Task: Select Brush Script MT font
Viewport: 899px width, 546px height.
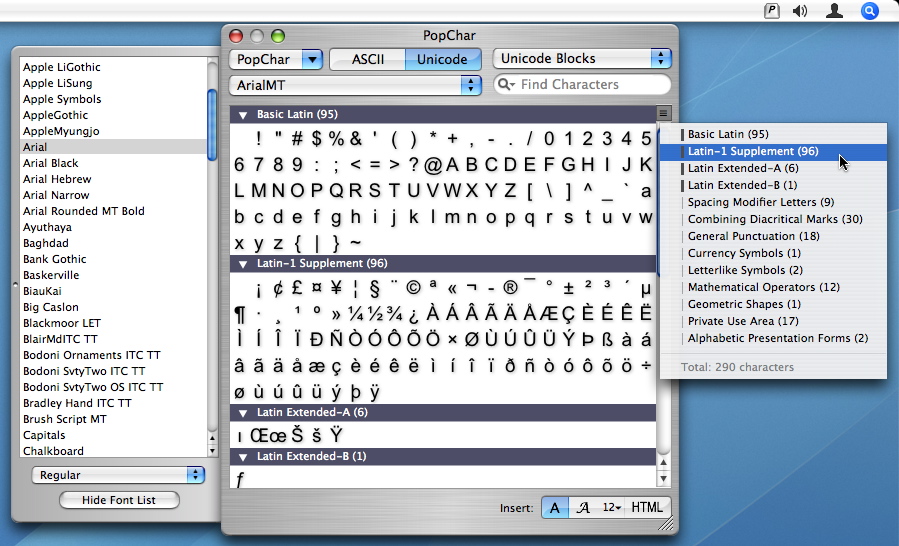Action: click(x=113, y=419)
